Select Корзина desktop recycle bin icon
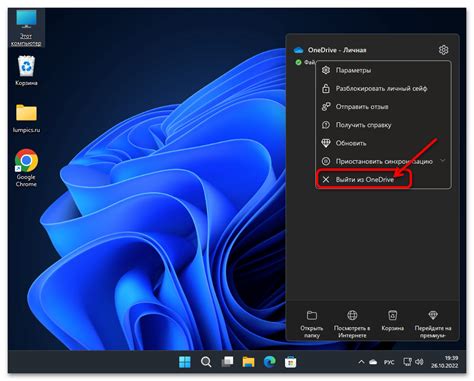 click(x=26, y=71)
